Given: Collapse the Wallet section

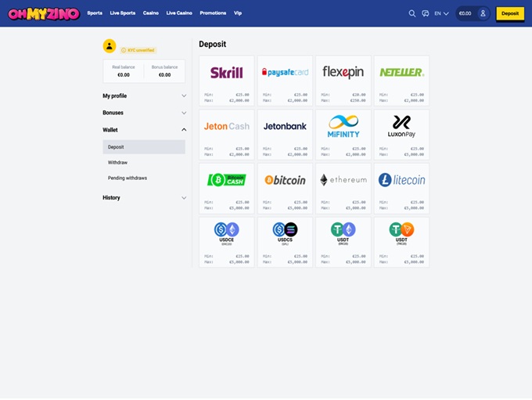Looking at the screenshot, I should (144, 130).
